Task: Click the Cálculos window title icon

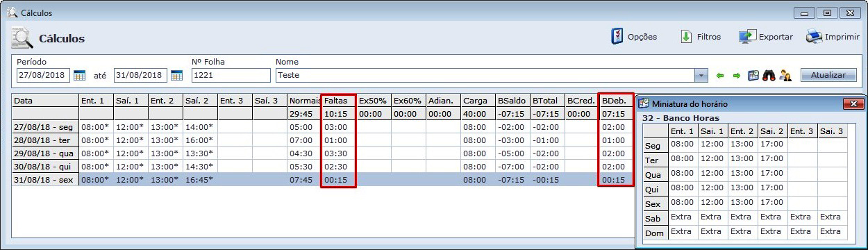Action: (12, 12)
